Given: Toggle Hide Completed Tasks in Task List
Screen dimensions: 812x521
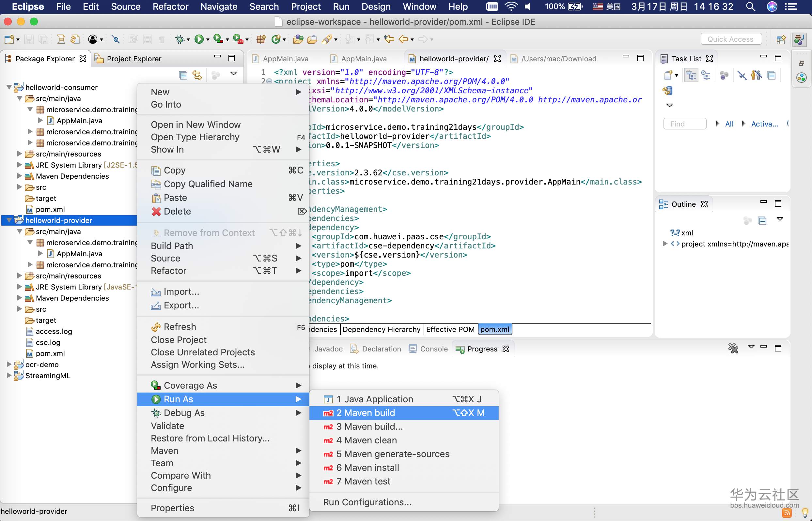Looking at the screenshot, I should pos(742,75).
